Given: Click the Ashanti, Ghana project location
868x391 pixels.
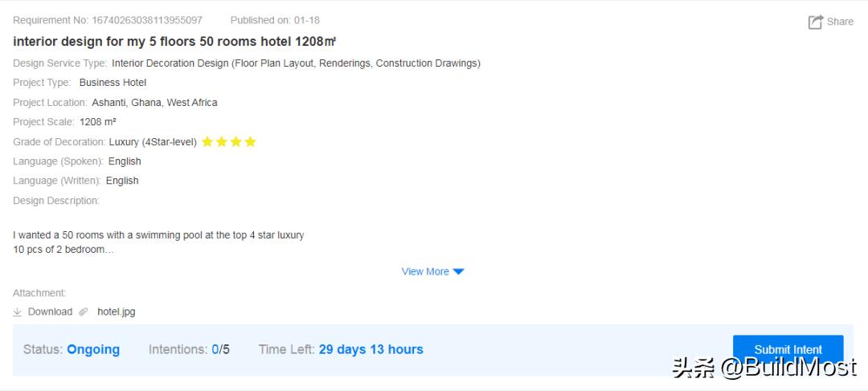Looking at the screenshot, I should pos(154,103).
